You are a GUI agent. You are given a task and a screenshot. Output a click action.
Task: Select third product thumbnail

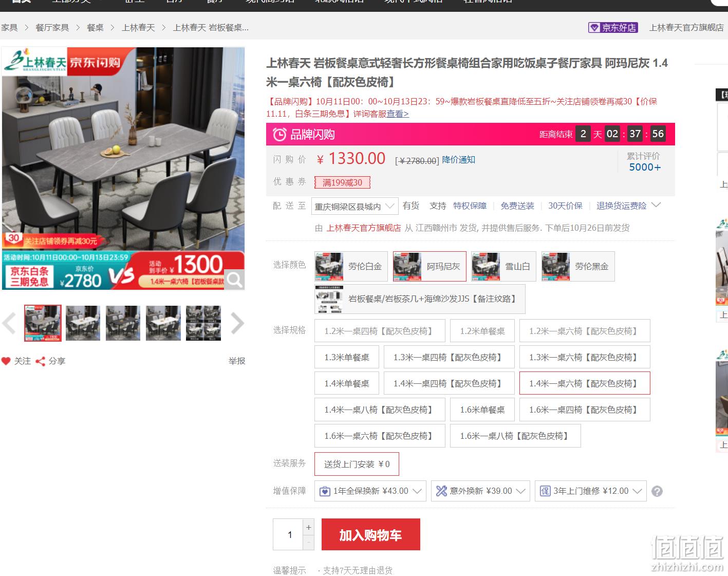pyautogui.click(x=123, y=323)
